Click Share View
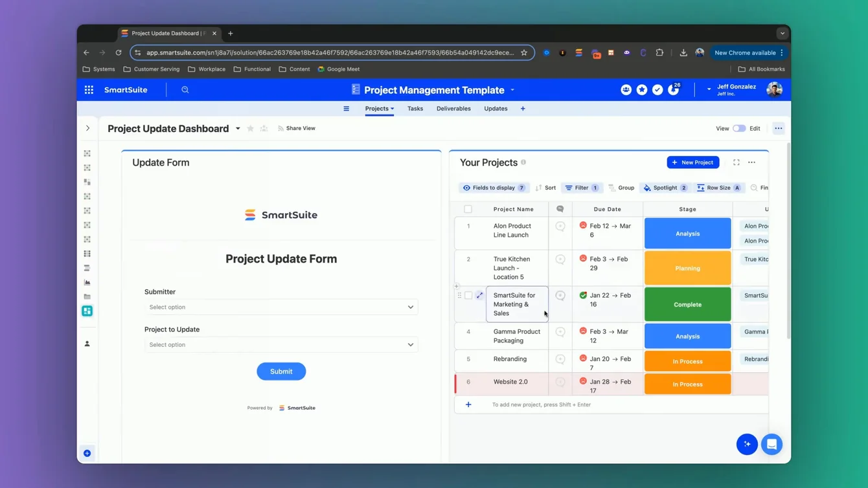This screenshot has width=868, height=488. pyautogui.click(x=296, y=128)
